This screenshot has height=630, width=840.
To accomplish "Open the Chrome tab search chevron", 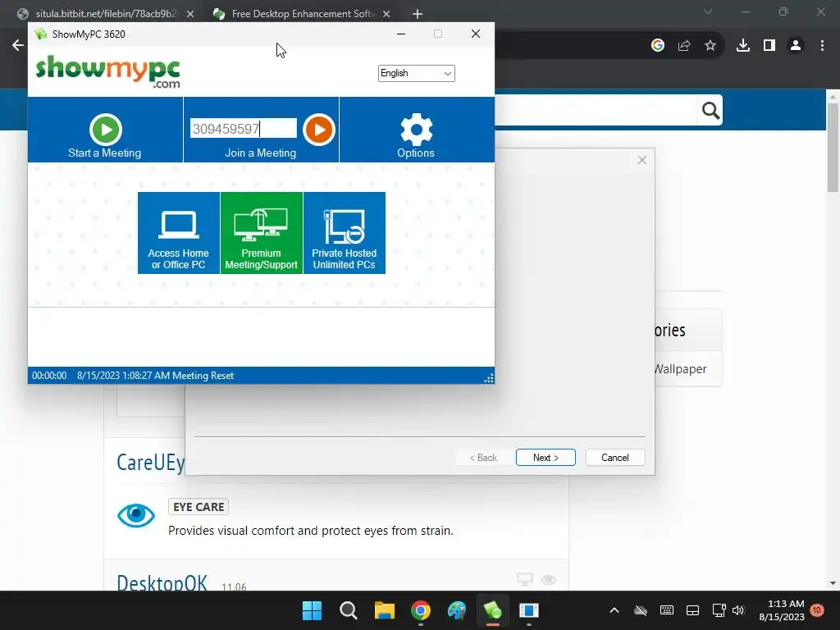I will pyautogui.click(x=708, y=11).
